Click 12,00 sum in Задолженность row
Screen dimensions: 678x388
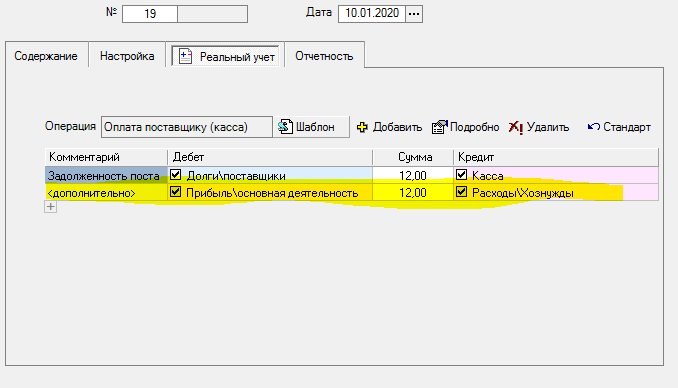(x=413, y=176)
